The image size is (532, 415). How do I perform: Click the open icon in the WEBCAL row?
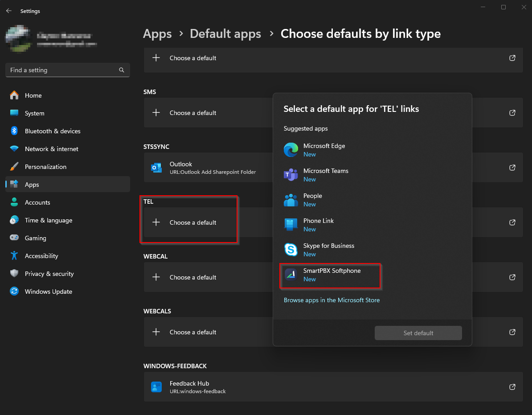(512, 277)
